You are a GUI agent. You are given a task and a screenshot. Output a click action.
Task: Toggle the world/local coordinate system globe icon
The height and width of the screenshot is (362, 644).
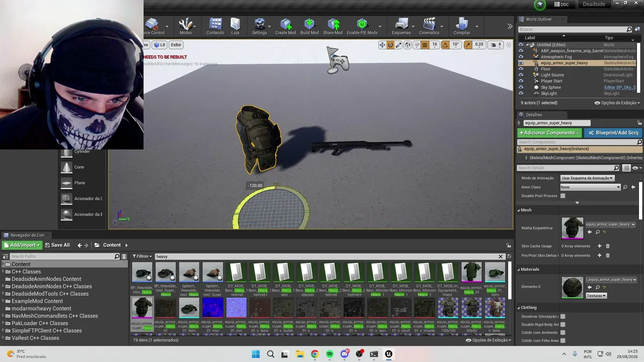click(408, 45)
